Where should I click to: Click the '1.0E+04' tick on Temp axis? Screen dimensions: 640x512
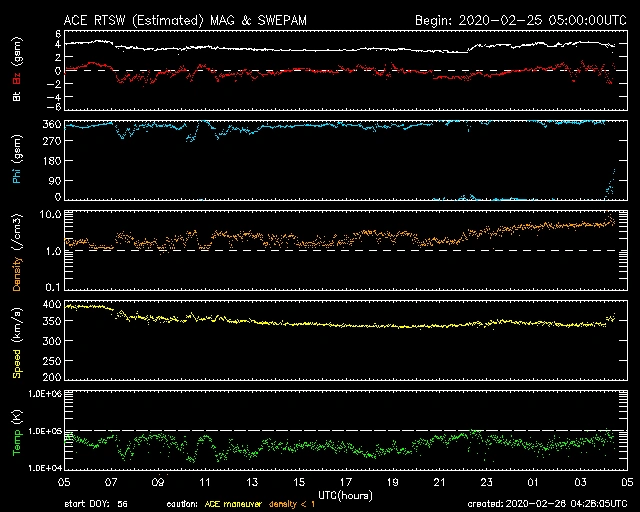point(45,468)
